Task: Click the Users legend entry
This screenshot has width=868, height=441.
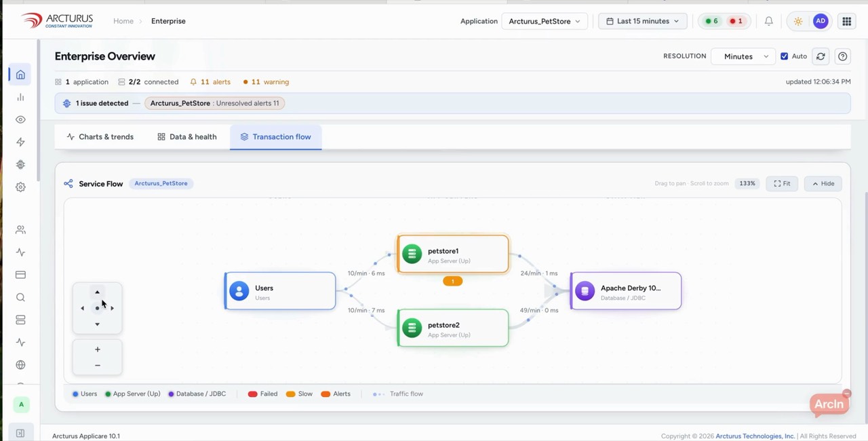Action: coord(85,394)
